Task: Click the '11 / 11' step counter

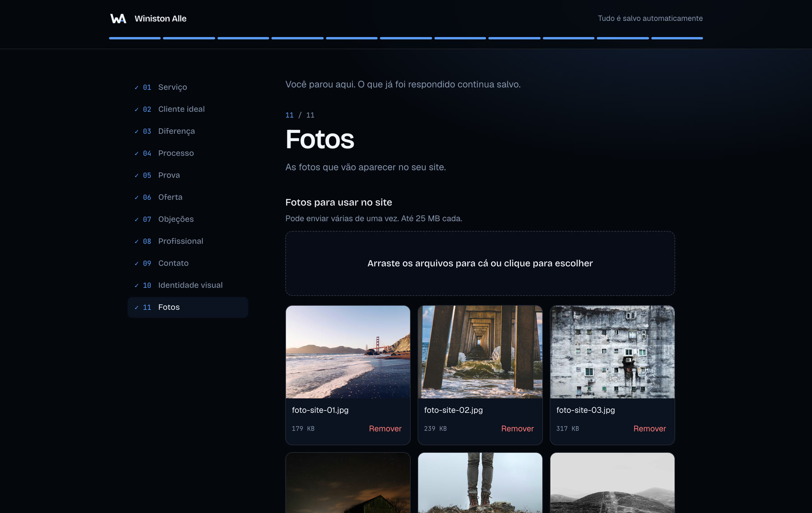Action: tap(300, 115)
